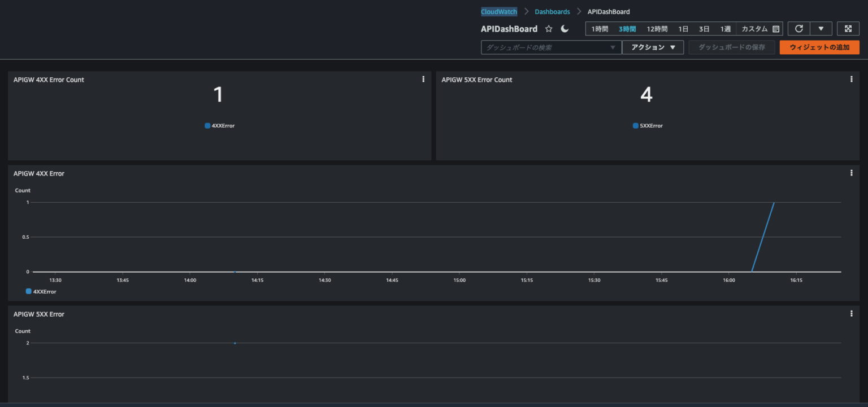Switch the time range to 12時間
The height and width of the screenshot is (407, 868).
(x=657, y=28)
